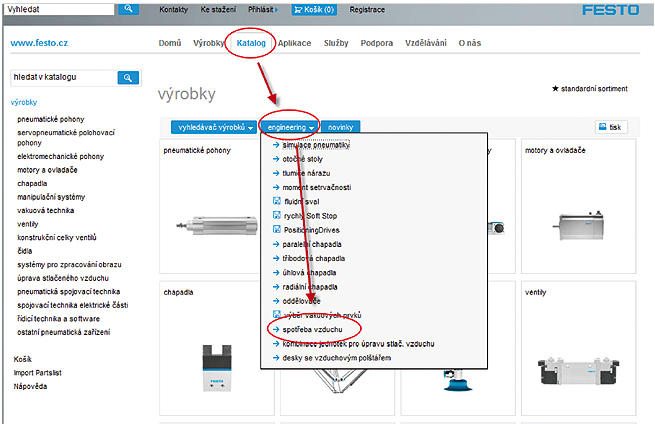Open řídicí technika a software

(58, 319)
